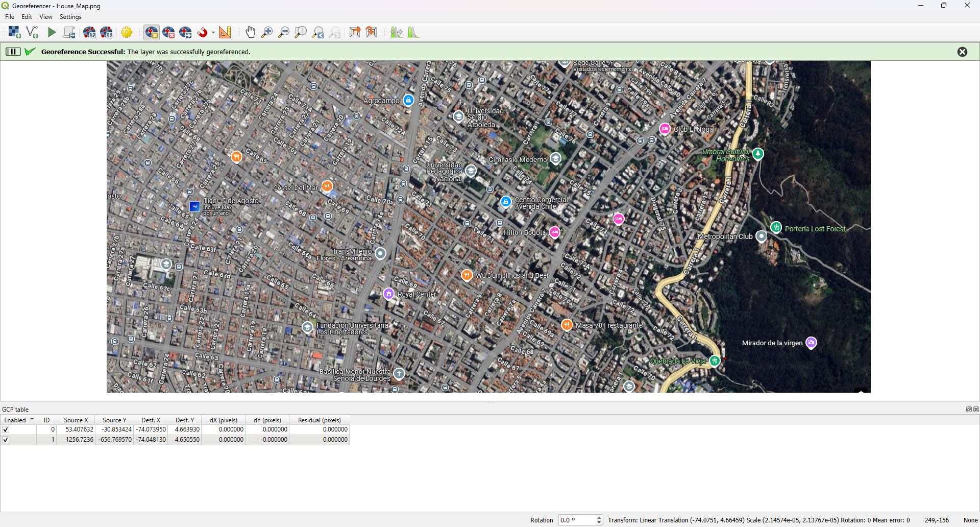The width and height of the screenshot is (980, 527).
Task: Click the Source Y column header
Action: tap(114, 420)
